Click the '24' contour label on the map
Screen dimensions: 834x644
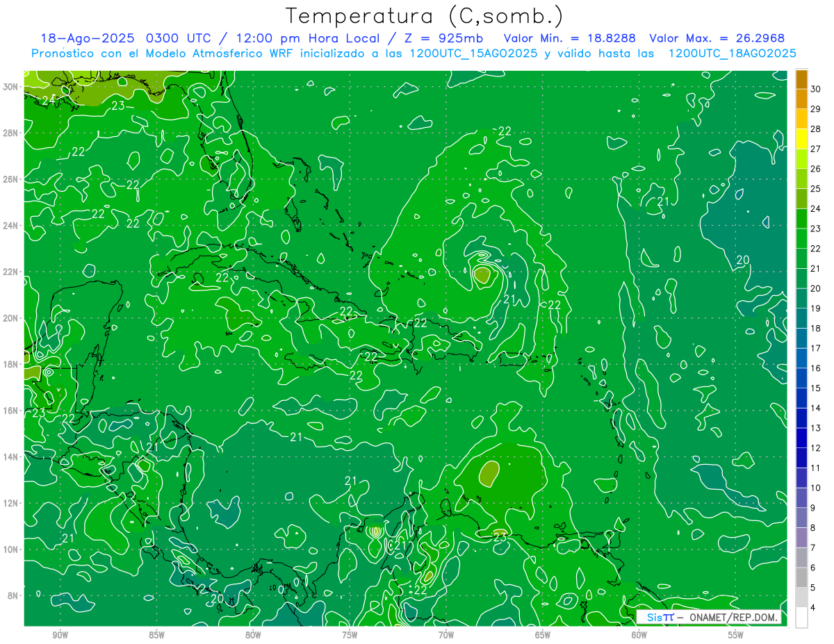[x=49, y=101]
